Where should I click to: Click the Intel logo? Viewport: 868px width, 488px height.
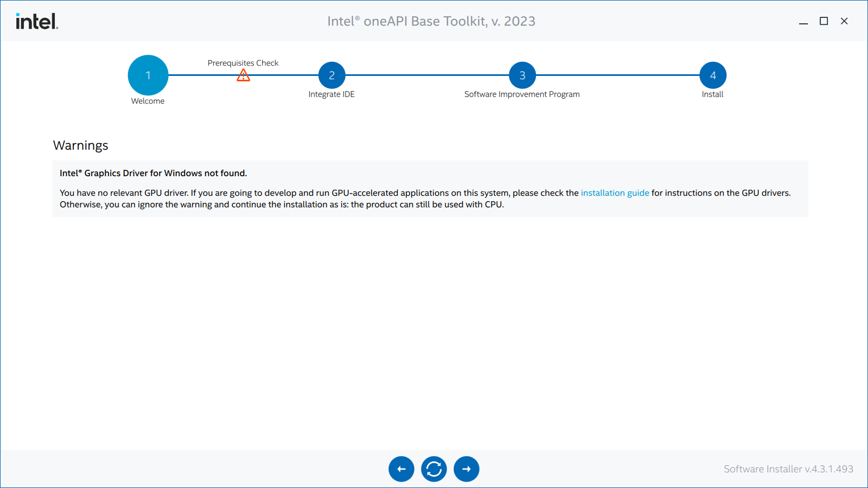click(x=37, y=21)
